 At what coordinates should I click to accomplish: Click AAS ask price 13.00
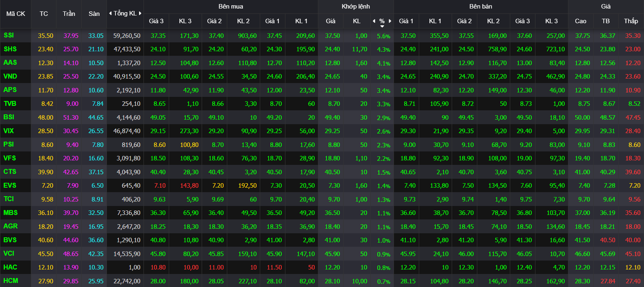[524, 63]
